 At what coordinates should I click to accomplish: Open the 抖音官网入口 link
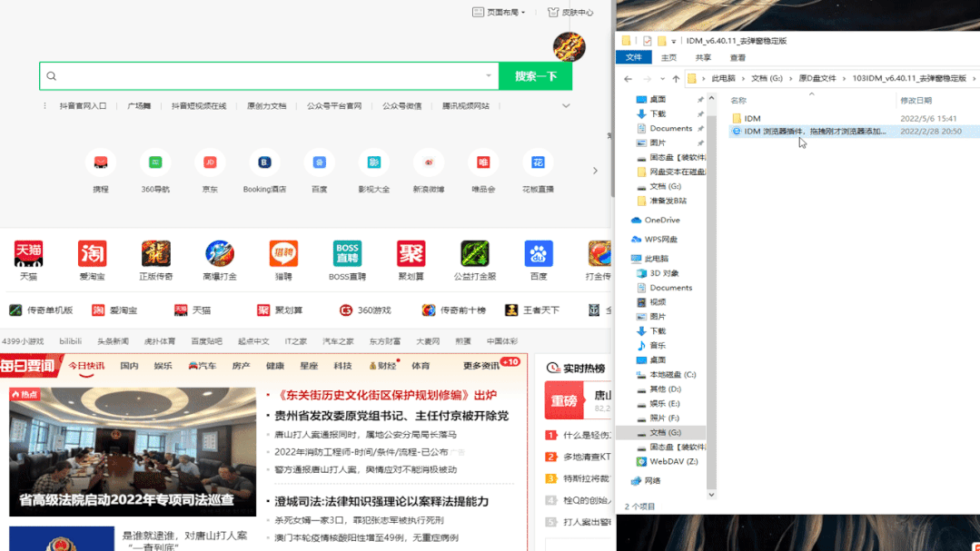[84, 106]
